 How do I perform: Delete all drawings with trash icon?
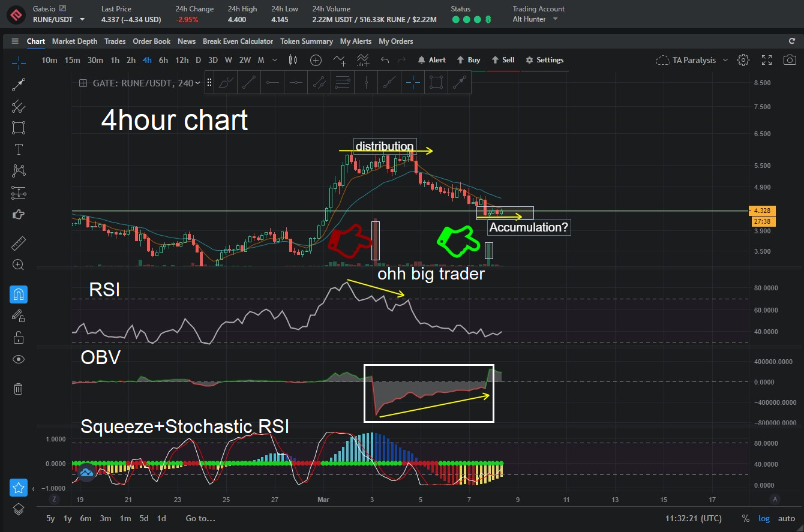tap(18, 389)
